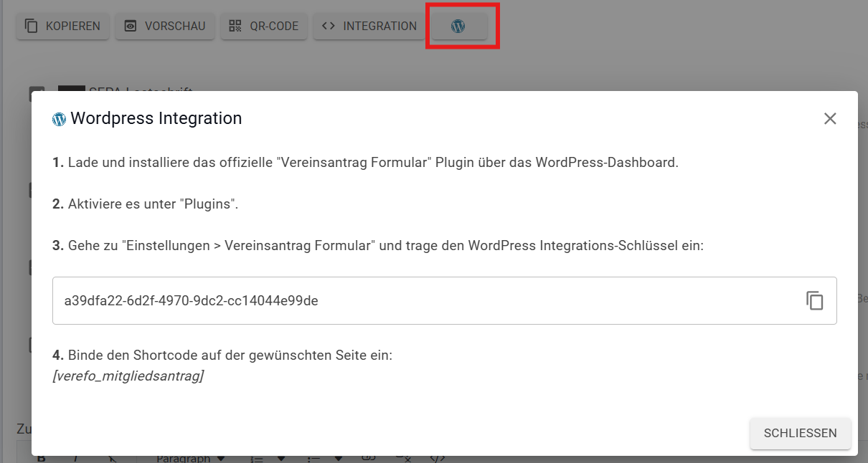Click step 1 text about installing the plugin
868x463 pixels.
tap(365, 163)
